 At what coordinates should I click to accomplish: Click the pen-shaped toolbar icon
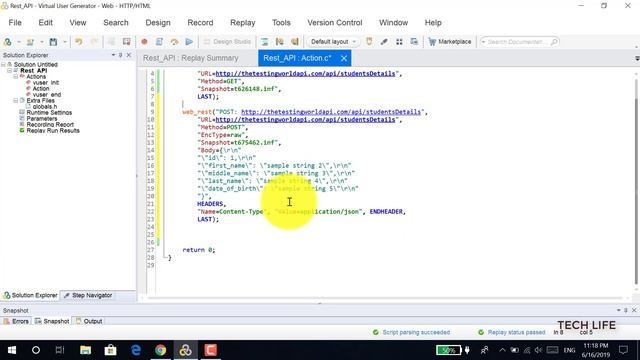pyautogui.click(x=384, y=42)
